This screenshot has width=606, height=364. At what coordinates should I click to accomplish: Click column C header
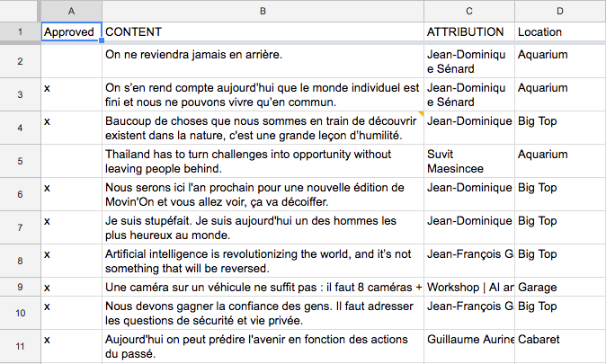tap(469, 10)
